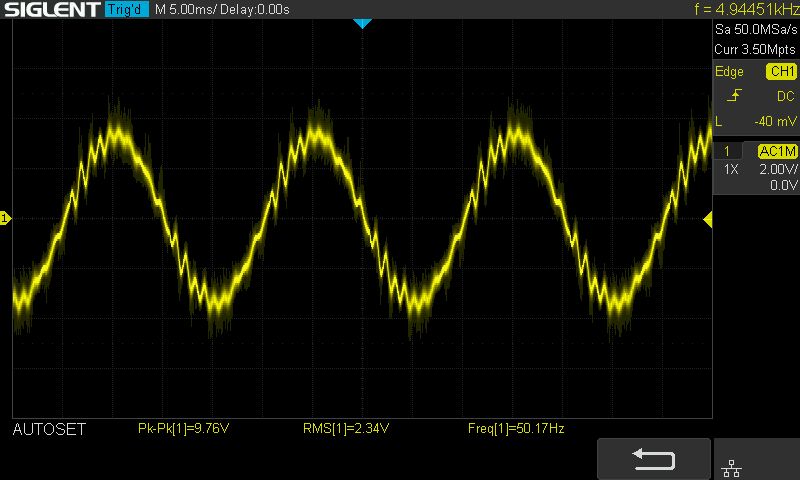Select the 0.0V channel offset value
Viewport: 800px width, 480px height.
point(784,185)
